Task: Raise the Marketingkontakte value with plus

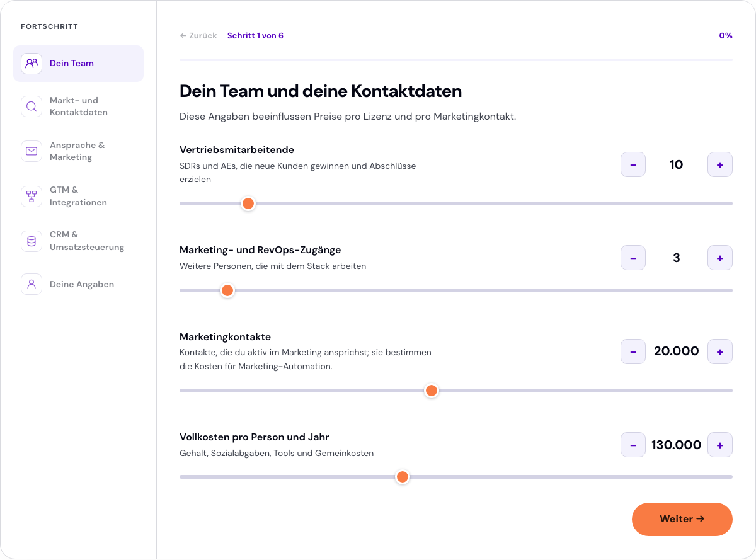Action: tap(720, 351)
